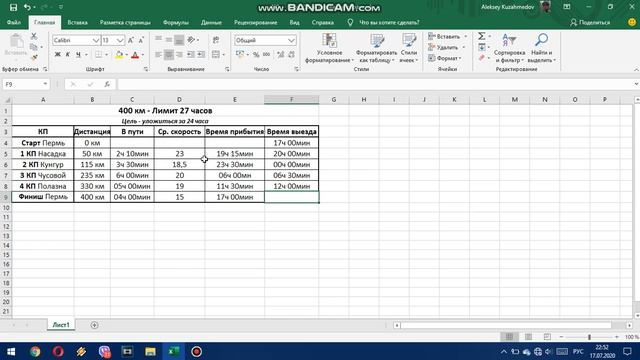Open Шрифт group dialog launcher
The image size is (640, 360).
click(x=146, y=69)
